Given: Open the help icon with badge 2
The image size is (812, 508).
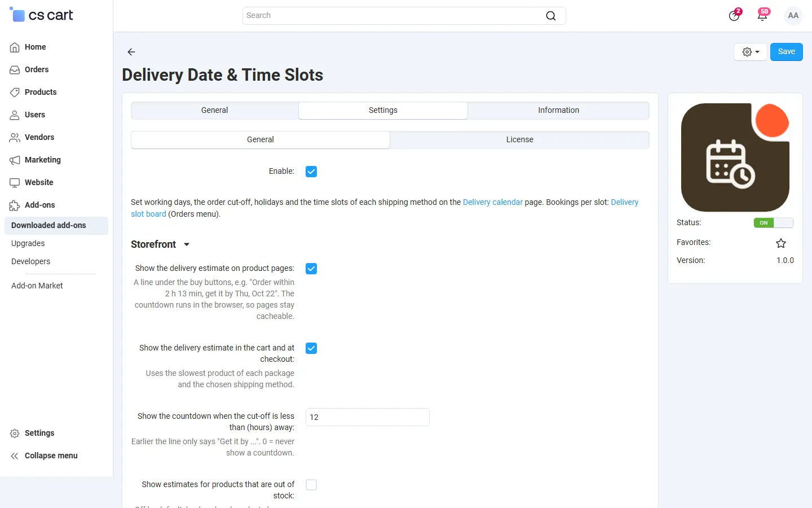Looking at the screenshot, I should pos(734,15).
